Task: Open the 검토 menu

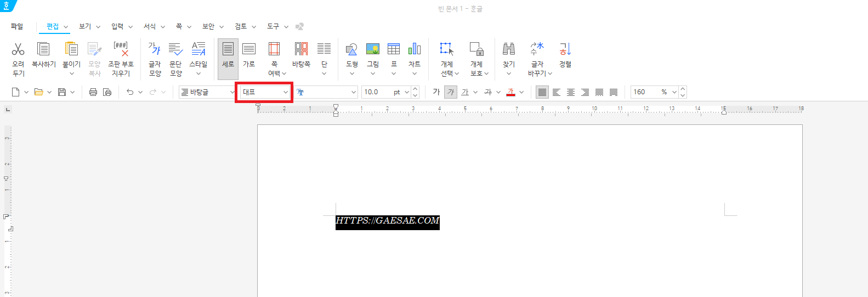Action: (x=241, y=26)
